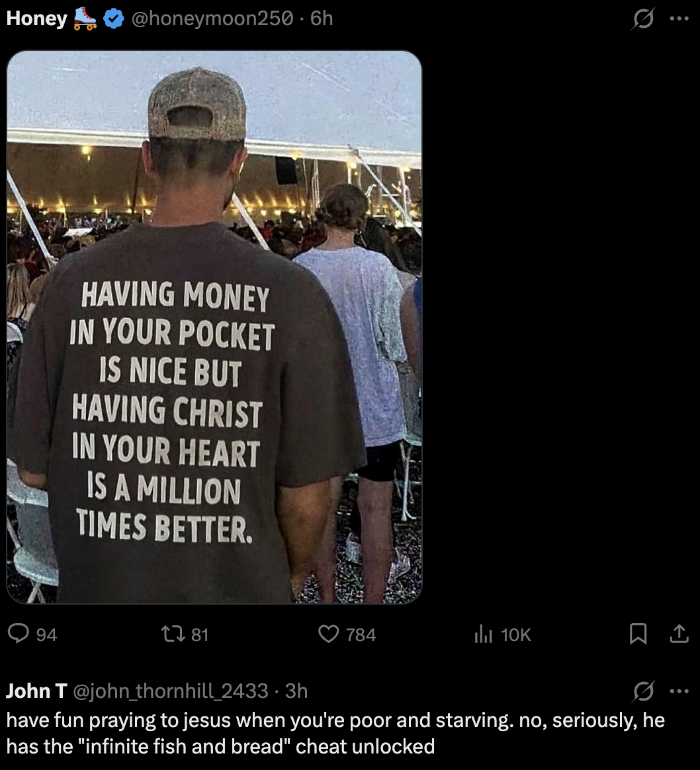
Task: Click the @john_thornhill_2433 handle
Action: pos(171,691)
